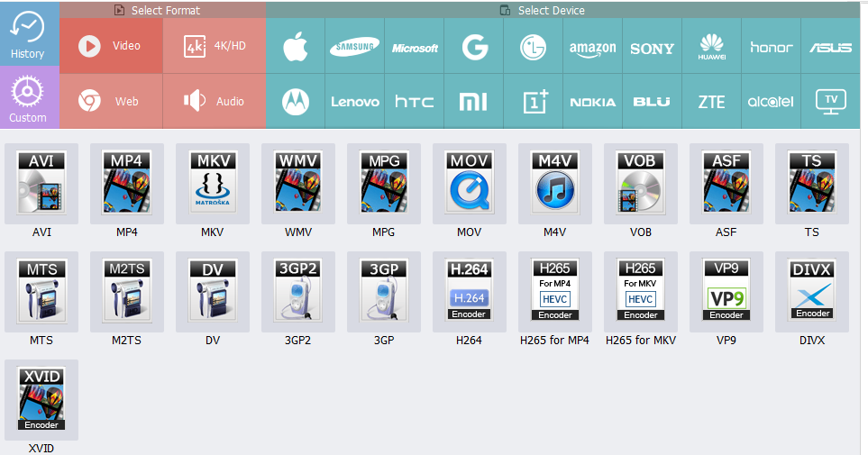The image size is (868, 455).
Task: Select the Audio format category
Action: tap(215, 101)
